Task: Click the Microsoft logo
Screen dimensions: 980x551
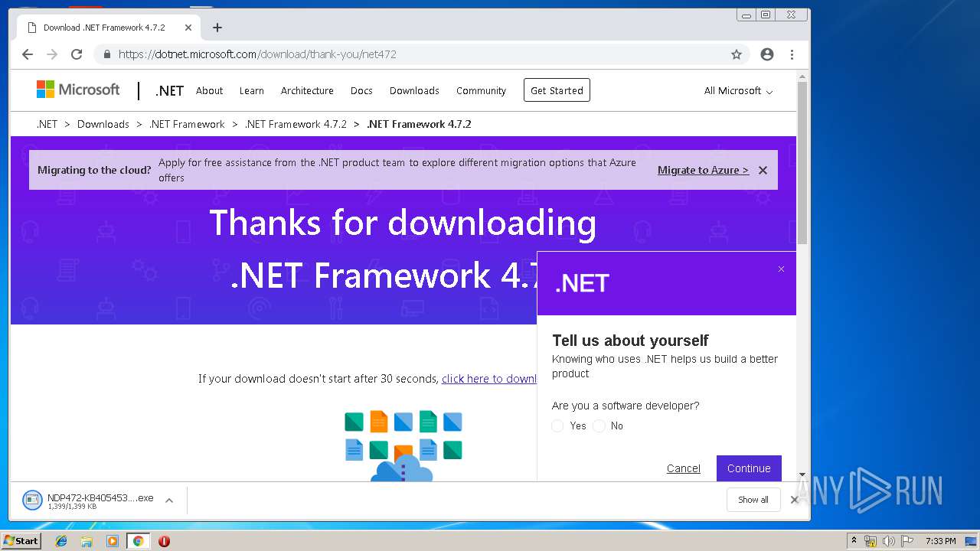Action: (78, 90)
